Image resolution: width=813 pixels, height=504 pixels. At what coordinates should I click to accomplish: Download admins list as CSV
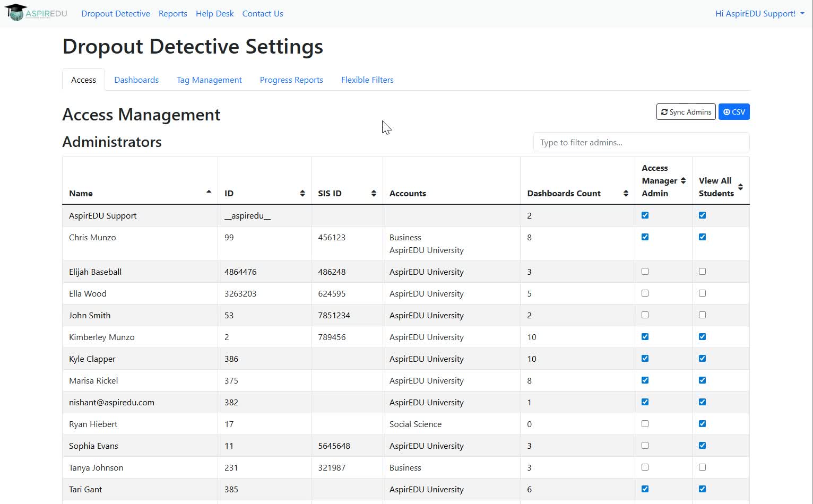click(734, 112)
